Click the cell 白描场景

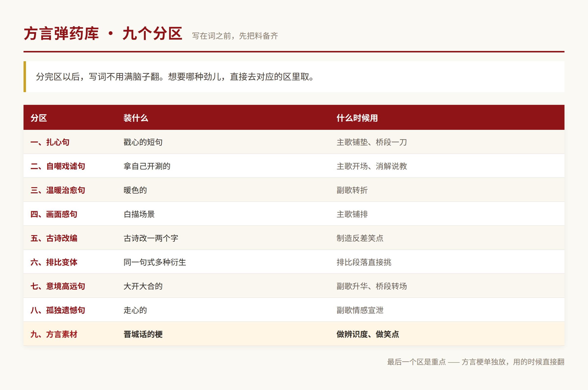click(139, 214)
